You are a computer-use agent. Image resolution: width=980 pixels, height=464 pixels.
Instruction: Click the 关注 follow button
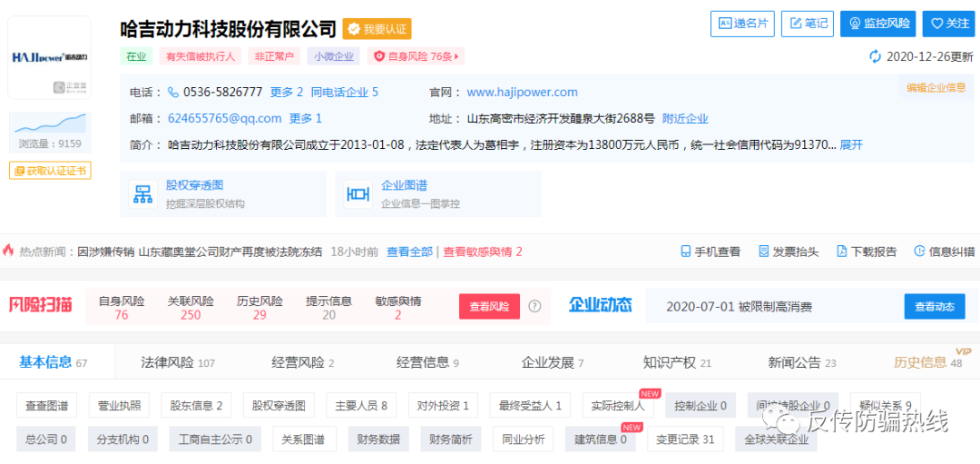point(948,24)
